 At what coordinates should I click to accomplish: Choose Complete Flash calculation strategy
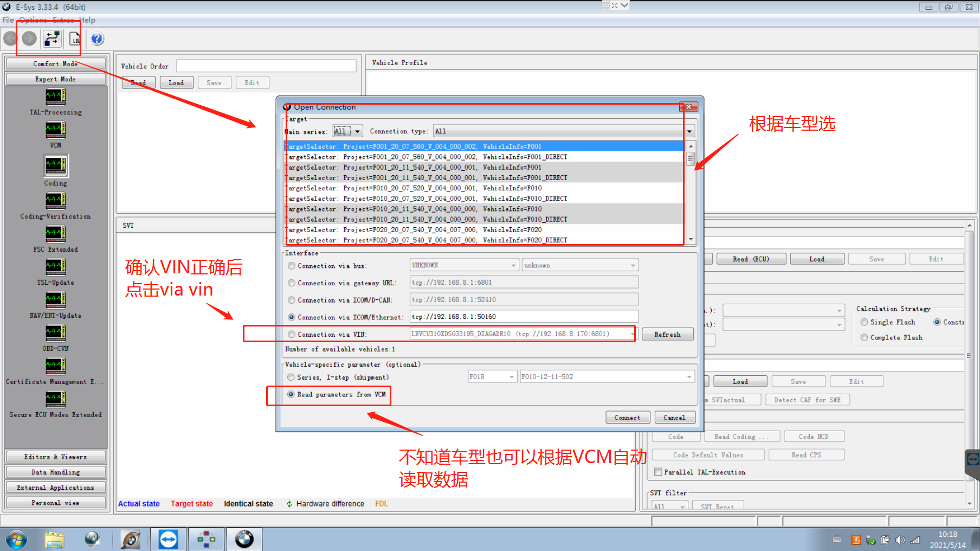(x=865, y=337)
